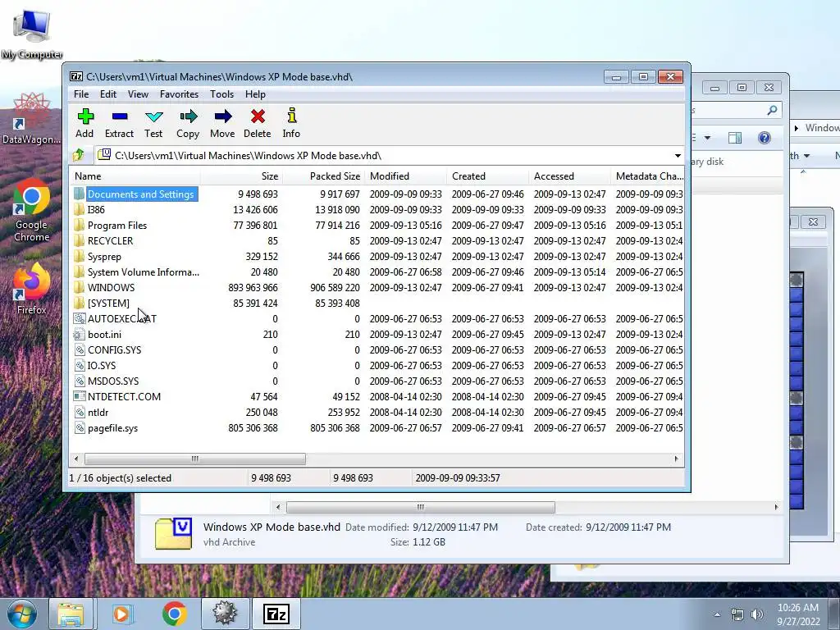840x630 pixels.
Task: Select the IO.SYS file
Action: point(377,365)
